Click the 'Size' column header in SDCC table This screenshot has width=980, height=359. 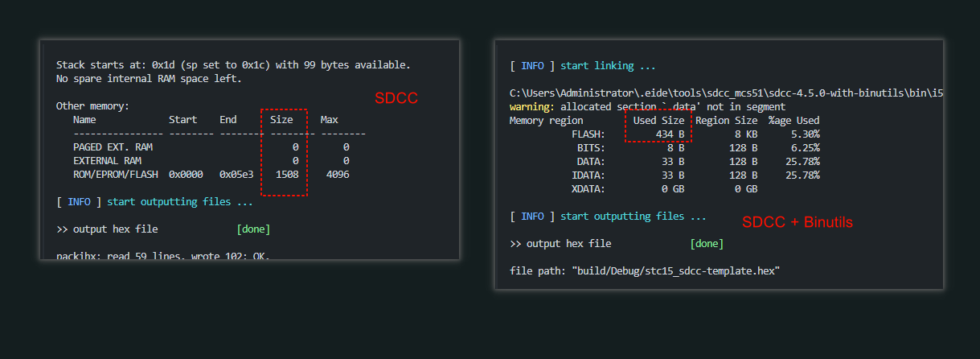coord(281,120)
